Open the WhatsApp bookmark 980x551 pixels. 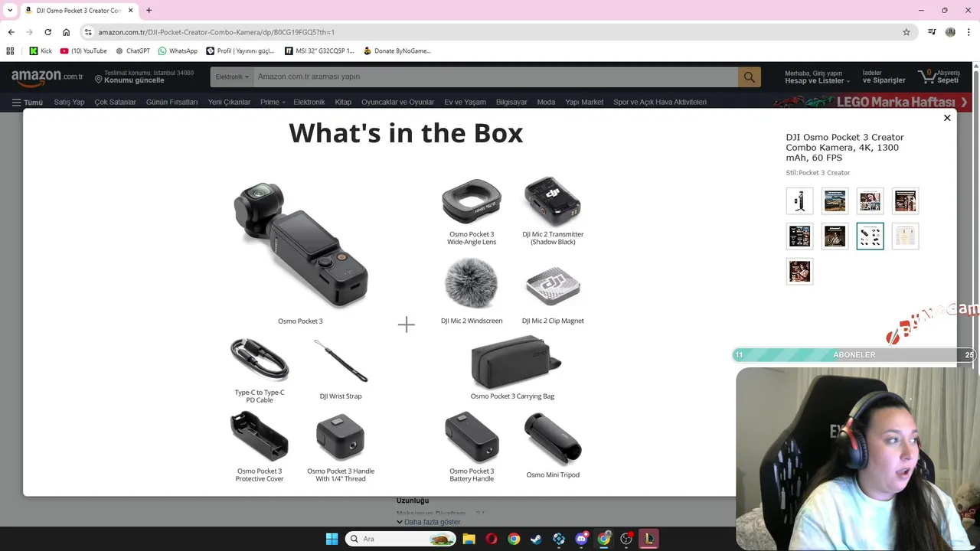178,51
